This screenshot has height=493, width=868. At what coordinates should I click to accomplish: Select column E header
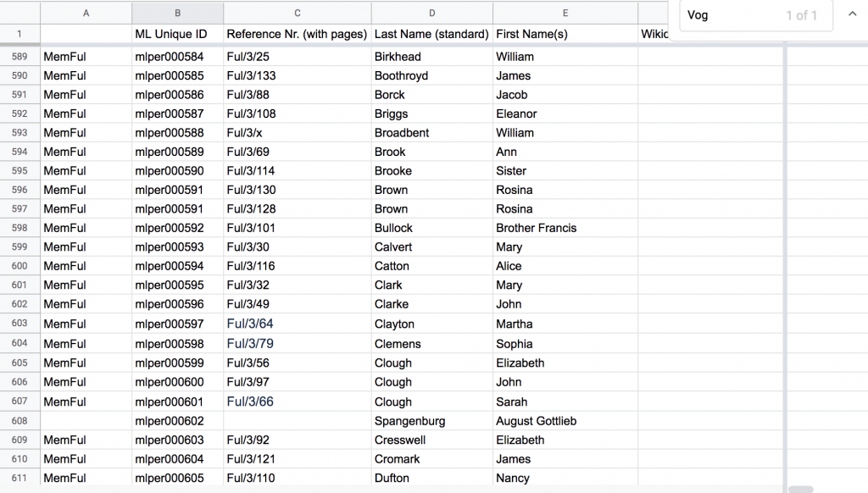pos(565,13)
